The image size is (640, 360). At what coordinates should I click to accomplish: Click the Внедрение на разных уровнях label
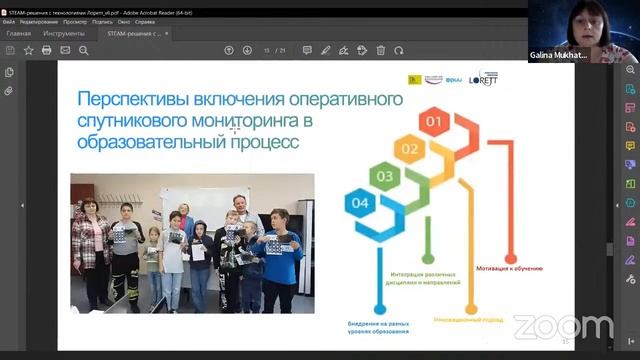pos(378,327)
